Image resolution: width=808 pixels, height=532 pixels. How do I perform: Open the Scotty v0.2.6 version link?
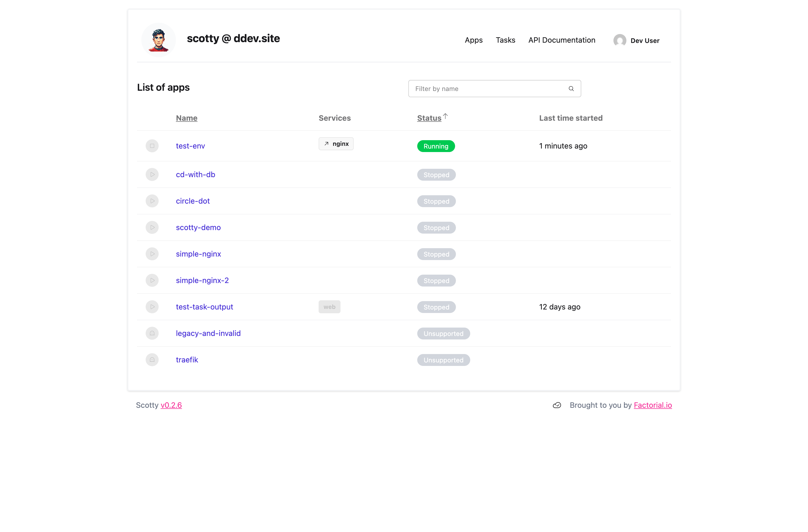(171, 405)
